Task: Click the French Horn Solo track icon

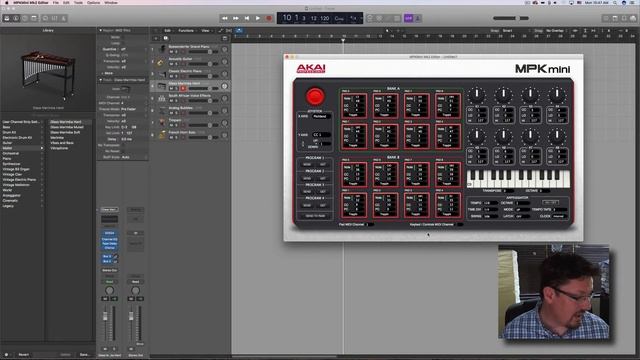Action: [x=162, y=135]
